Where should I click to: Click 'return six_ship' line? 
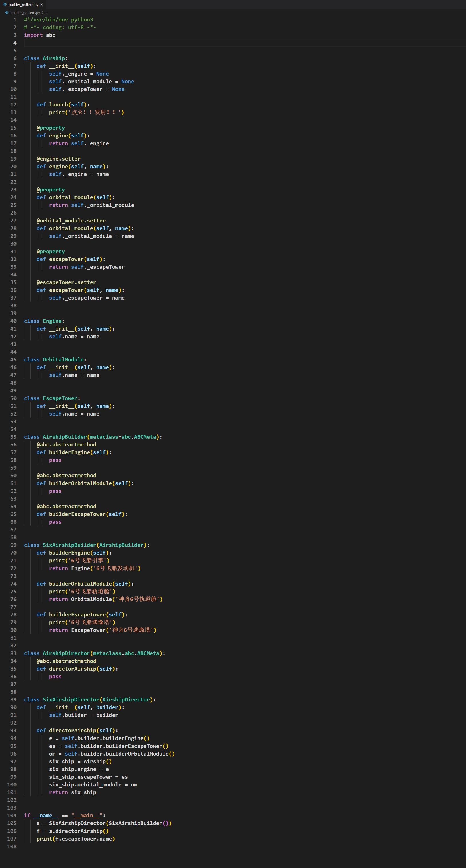(x=73, y=792)
